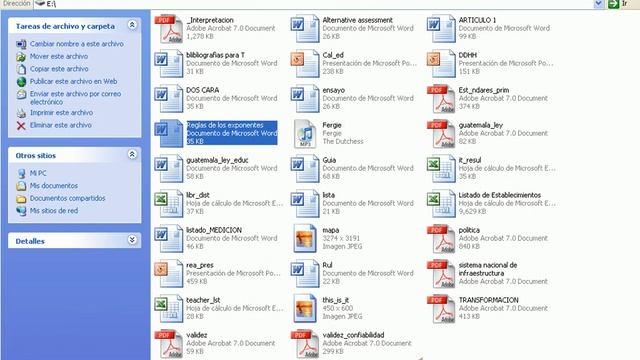Select the Listado de Establecimientos Excel icon
640x360 pixels.
click(441, 204)
